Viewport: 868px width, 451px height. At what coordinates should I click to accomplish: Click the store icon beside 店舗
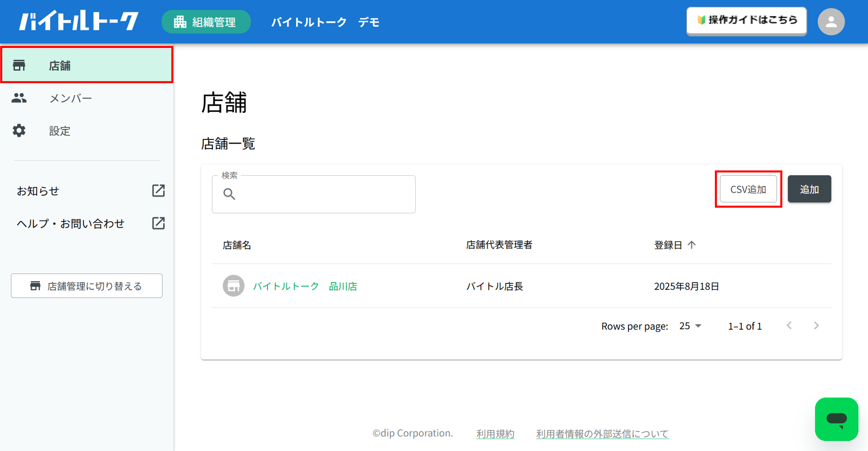click(x=19, y=65)
